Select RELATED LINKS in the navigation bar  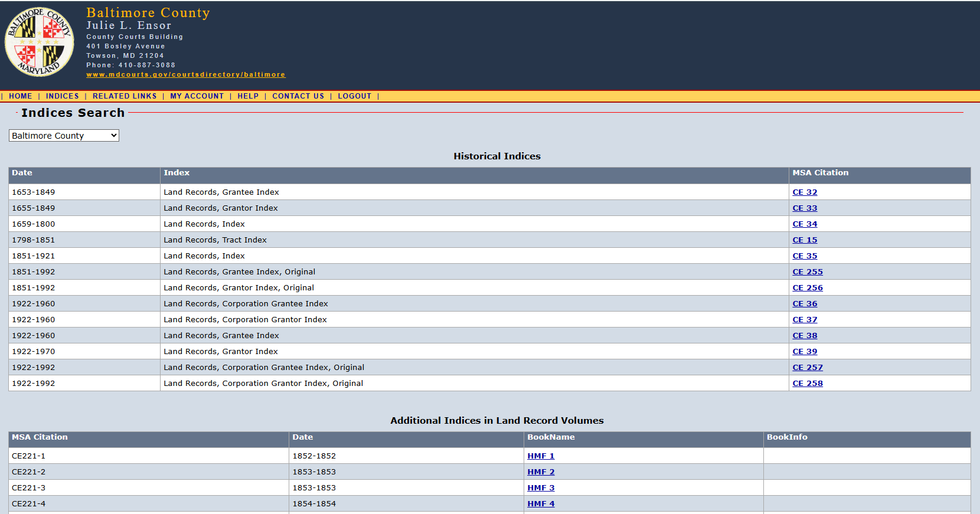click(x=125, y=96)
